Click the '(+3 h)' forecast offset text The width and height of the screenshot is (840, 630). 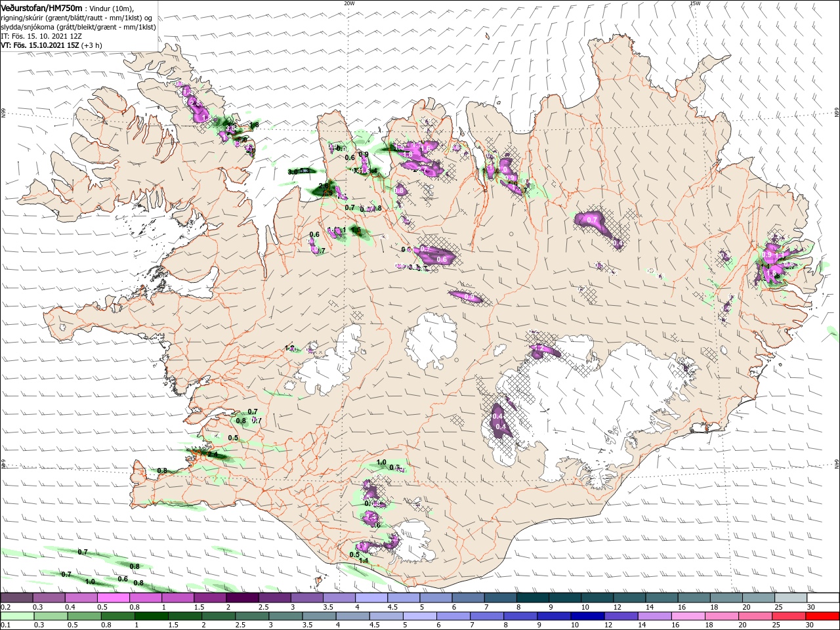pyautogui.click(x=92, y=45)
